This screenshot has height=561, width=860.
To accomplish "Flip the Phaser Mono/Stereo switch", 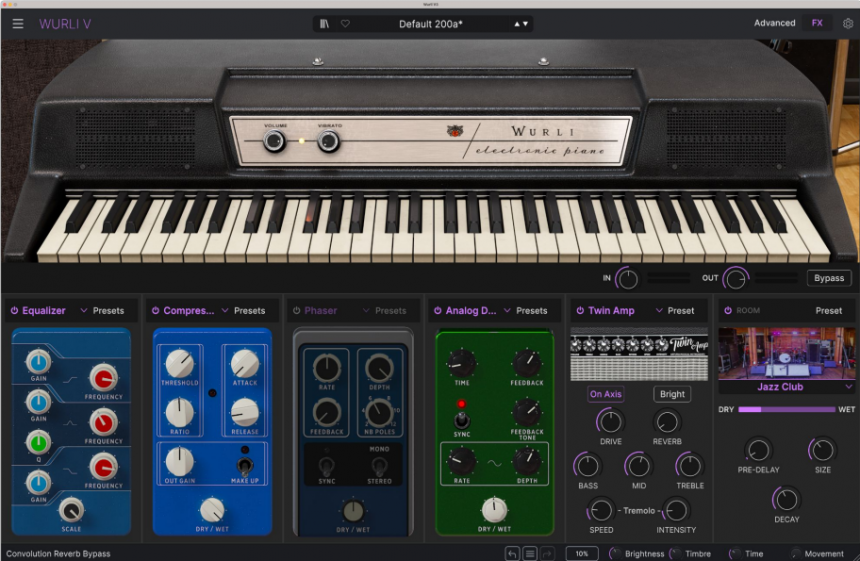I will (x=378, y=467).
